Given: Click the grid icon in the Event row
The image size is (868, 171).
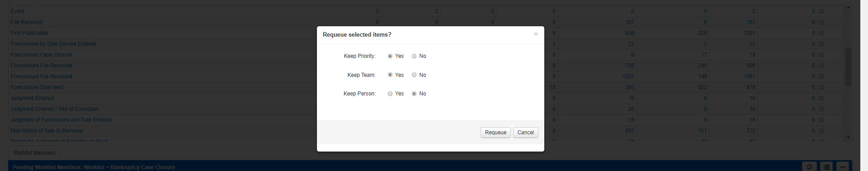Looking at the screenshot, I should 821,11.
